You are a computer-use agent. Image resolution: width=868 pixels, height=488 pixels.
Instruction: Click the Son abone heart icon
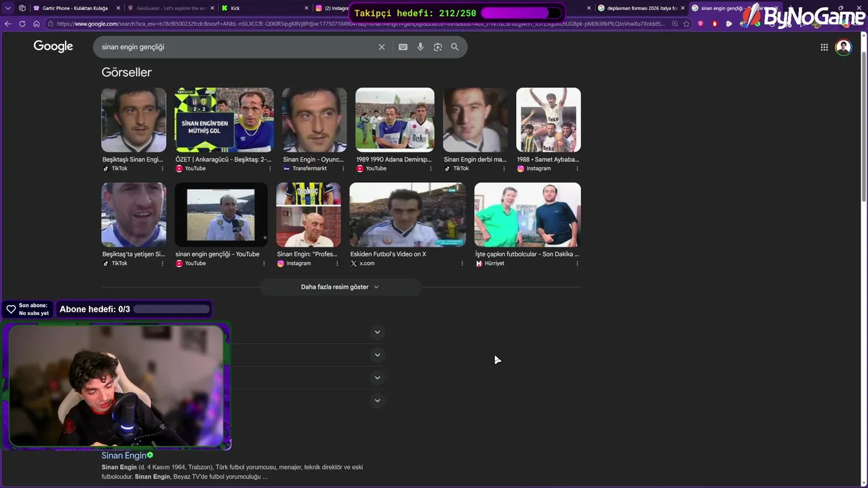pyautogui.click(x=11, y=309)
